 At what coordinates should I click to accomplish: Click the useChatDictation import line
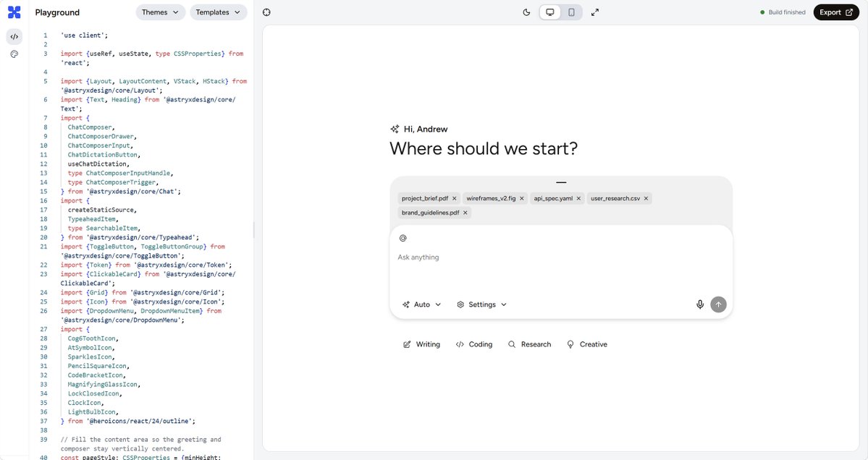(98, 164)
